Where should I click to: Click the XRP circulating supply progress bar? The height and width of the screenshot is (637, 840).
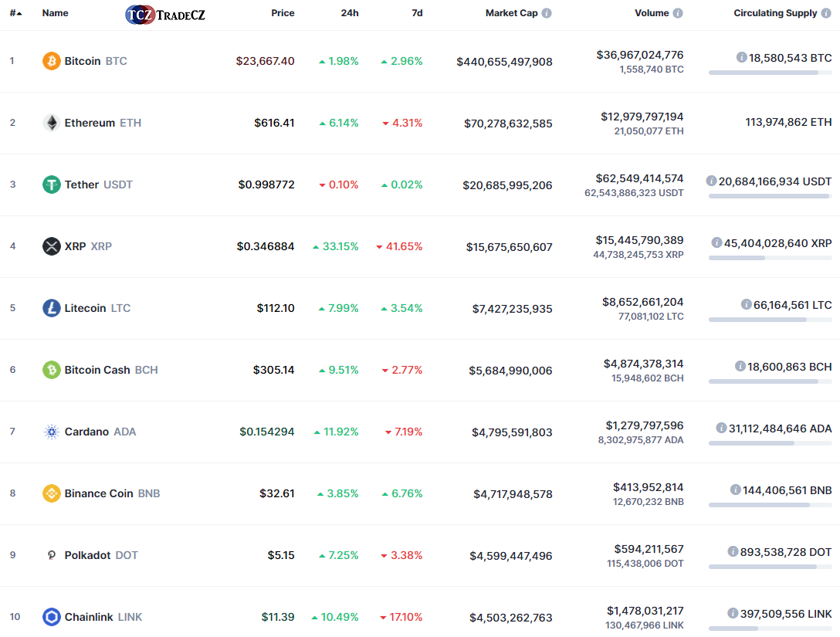pos(770,258)
